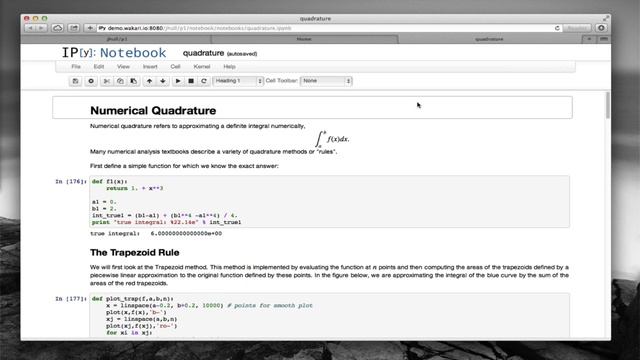Click "Many numerical analysis textbooks" paragraph
The width and height of the screenshot is (640, 360).
(213, 152)
